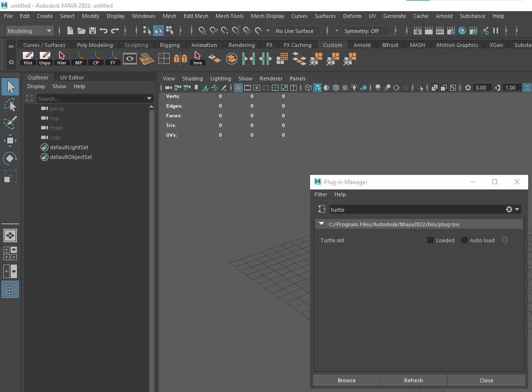
Task: Switch to the UV Editor tab
Action: tap(72, 77)
